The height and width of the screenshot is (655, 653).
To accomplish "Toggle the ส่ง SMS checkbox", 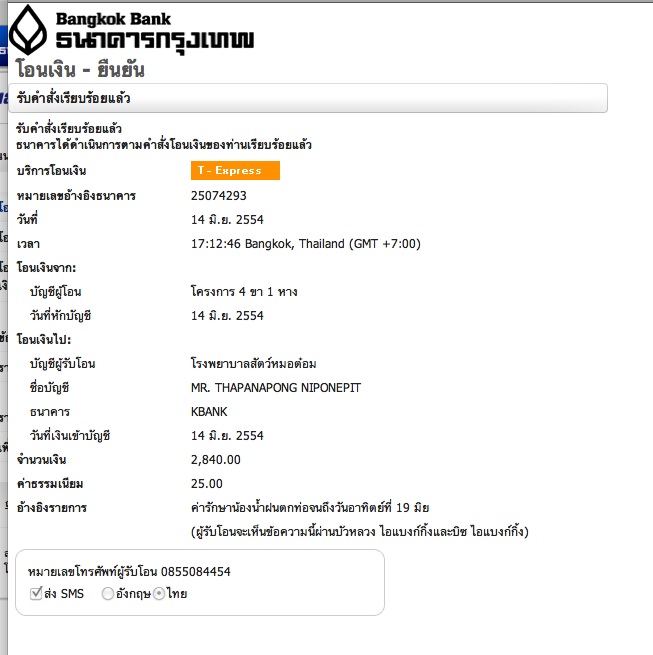I will 36,593.
